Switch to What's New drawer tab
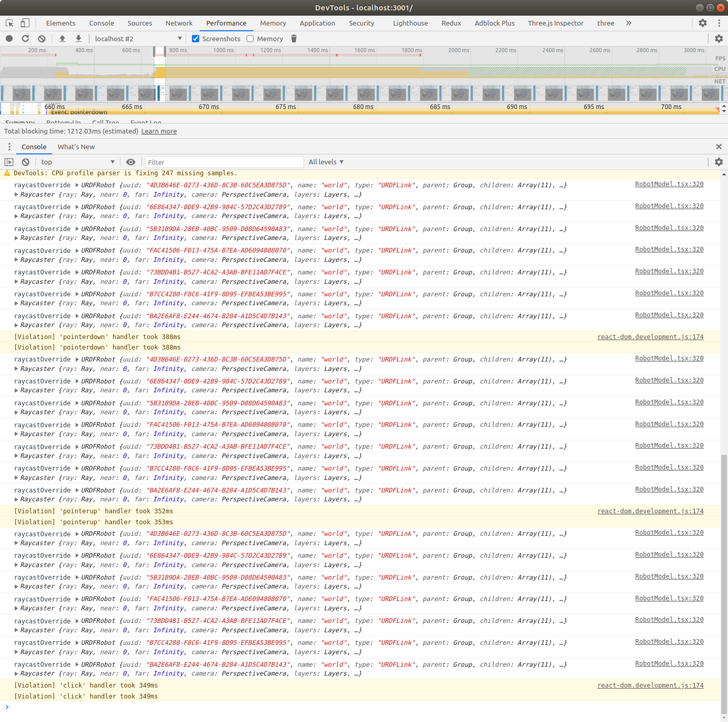 click(x=76, y=147)
